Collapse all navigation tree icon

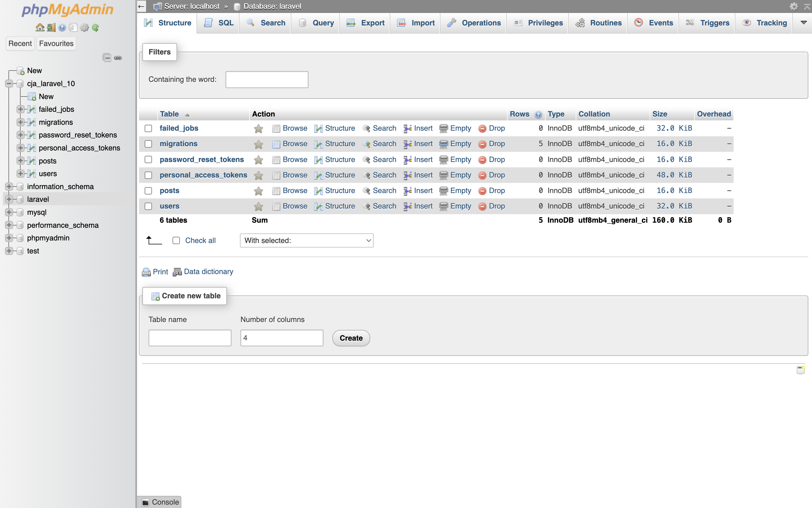[107, 58]
